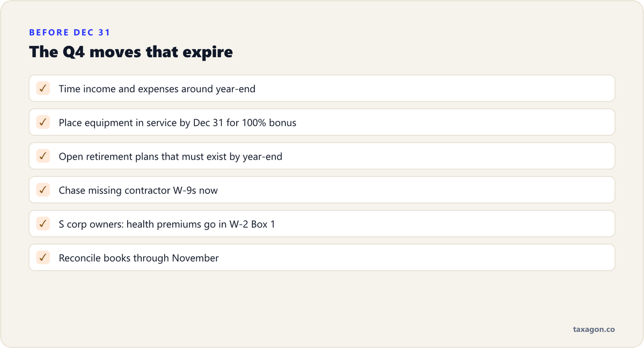Select 'Reconcile books through November' text
This screenshot has width=644, height=348.
(x=138, y=258)
